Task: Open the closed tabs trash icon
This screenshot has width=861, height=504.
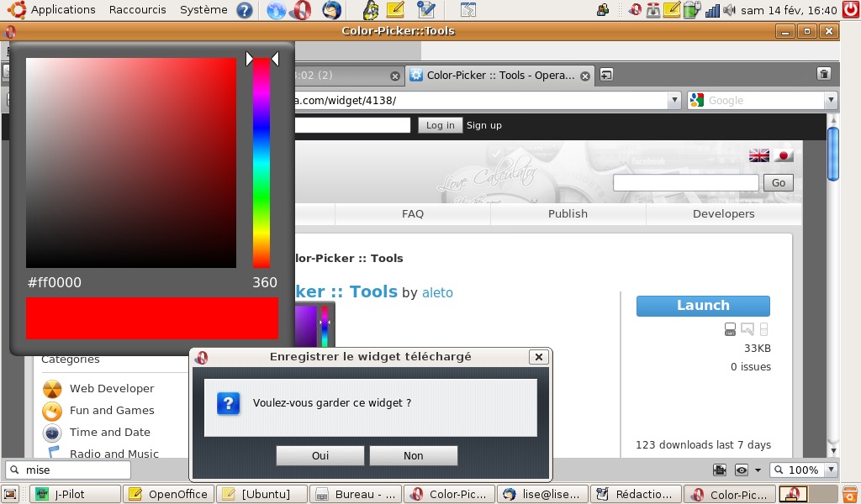Action: pyautogui.click(x=824, y=75)
